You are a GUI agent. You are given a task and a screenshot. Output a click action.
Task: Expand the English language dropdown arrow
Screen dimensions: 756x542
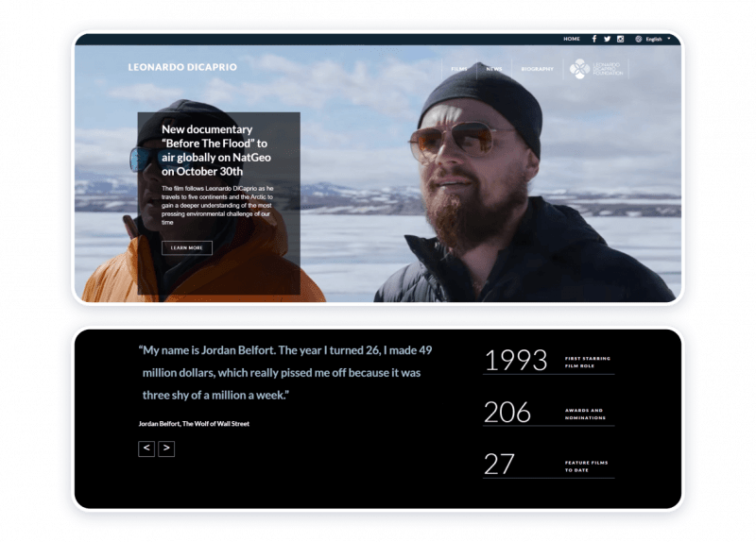coord(669,39)
